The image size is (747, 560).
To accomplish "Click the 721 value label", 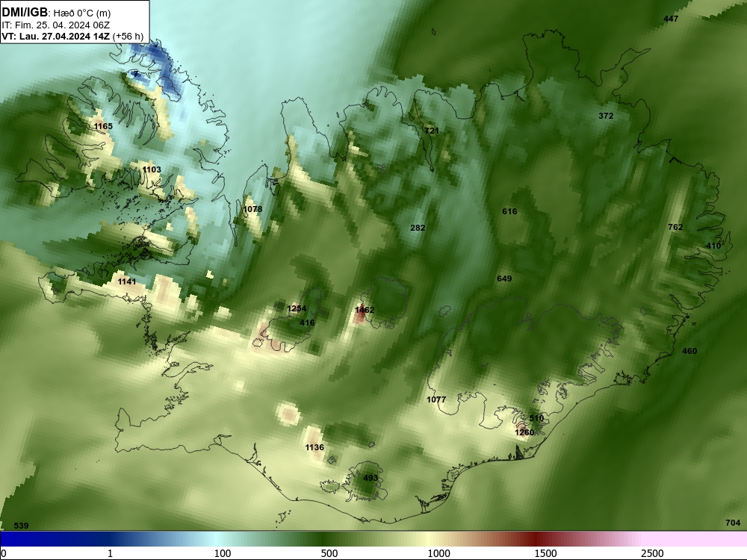I will point(432,131).
